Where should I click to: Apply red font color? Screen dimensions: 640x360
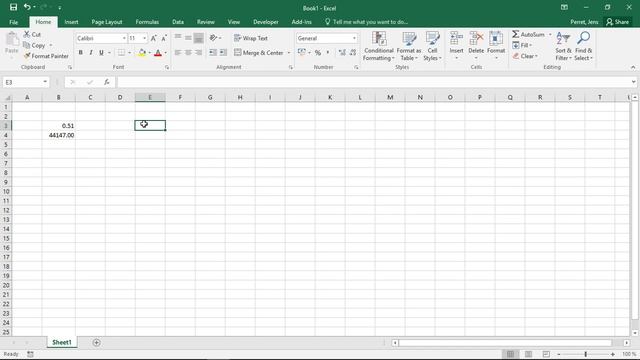[158, 53]
